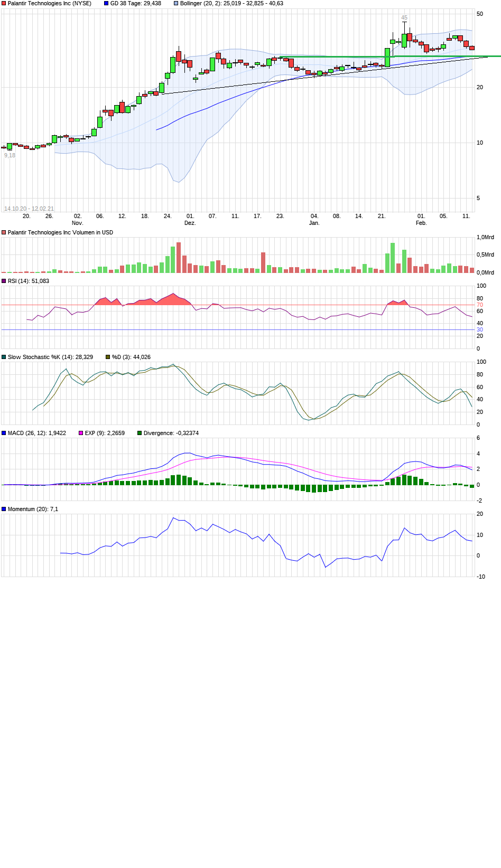This screenshot has width=501, height=868.
Task: Click the teal Slow Stochastic legend square
Action: [x=4, y=357]
